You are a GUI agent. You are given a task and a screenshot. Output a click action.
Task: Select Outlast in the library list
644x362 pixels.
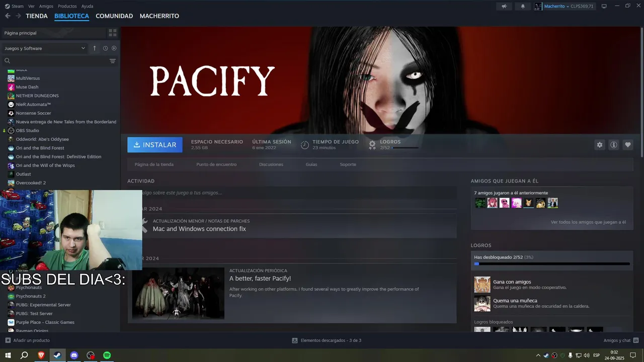point(23,174)
